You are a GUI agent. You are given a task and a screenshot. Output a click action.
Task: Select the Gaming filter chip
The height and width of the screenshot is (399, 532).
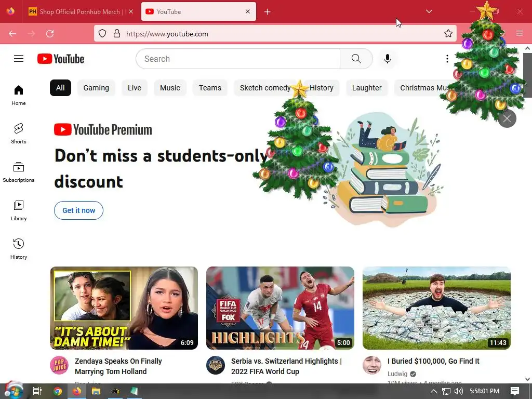(96, 88)
